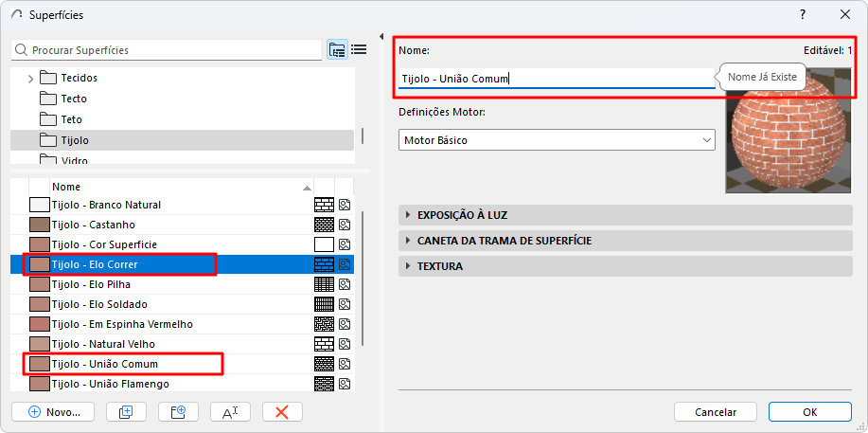Switch to folder tree view
The width and height of the screenshot is (868, 433).
click(337, 49)
